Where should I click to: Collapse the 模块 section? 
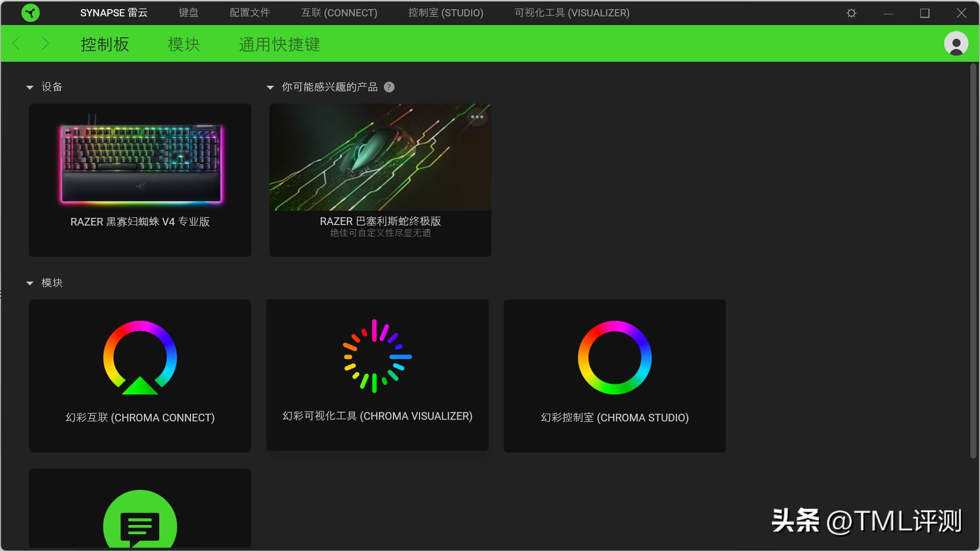coord(30,283)
